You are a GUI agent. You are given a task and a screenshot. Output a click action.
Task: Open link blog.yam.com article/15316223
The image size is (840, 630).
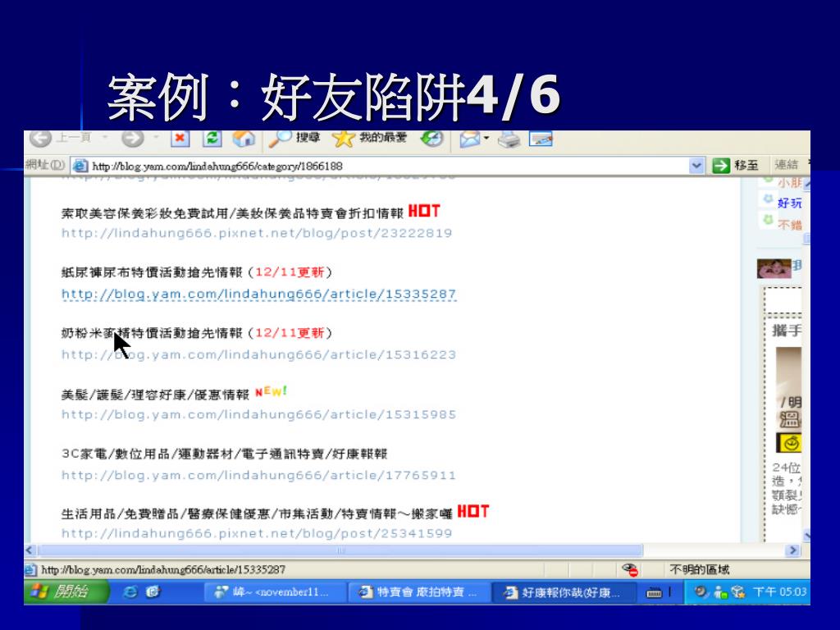point(258,354)
